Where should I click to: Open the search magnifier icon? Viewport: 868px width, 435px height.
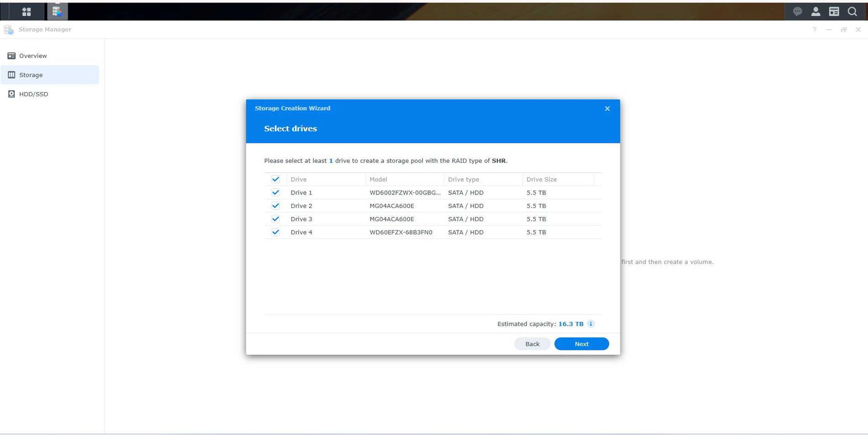852,11
